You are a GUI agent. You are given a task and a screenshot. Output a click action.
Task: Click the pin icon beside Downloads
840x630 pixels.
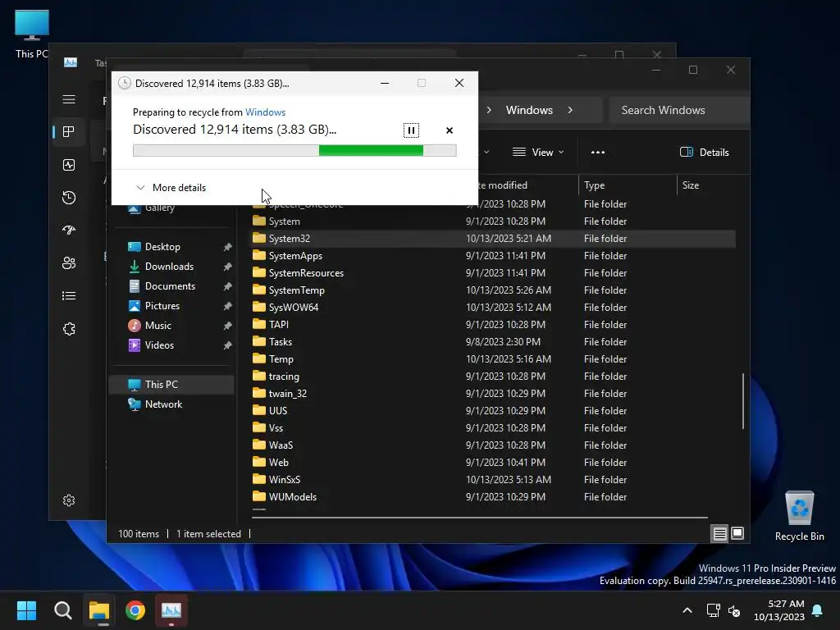228,267
